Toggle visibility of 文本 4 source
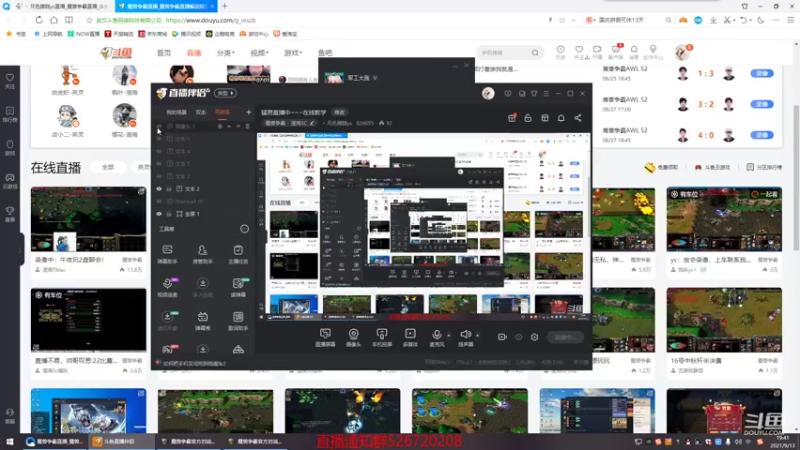 159,152
